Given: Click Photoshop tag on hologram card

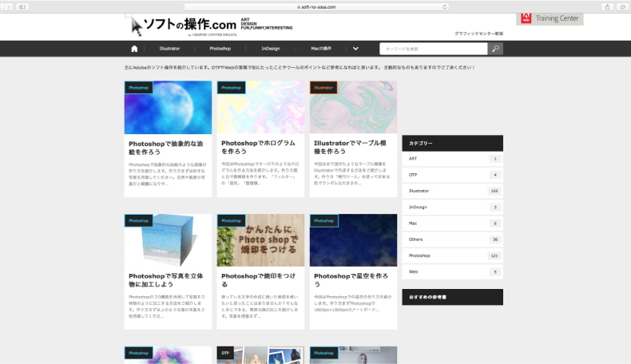Looking at the screenshot, I should (x=232, y=88).
